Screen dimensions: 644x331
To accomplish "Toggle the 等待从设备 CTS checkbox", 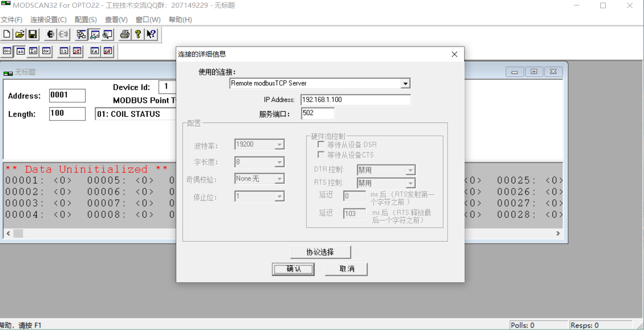I will (321, 155).
